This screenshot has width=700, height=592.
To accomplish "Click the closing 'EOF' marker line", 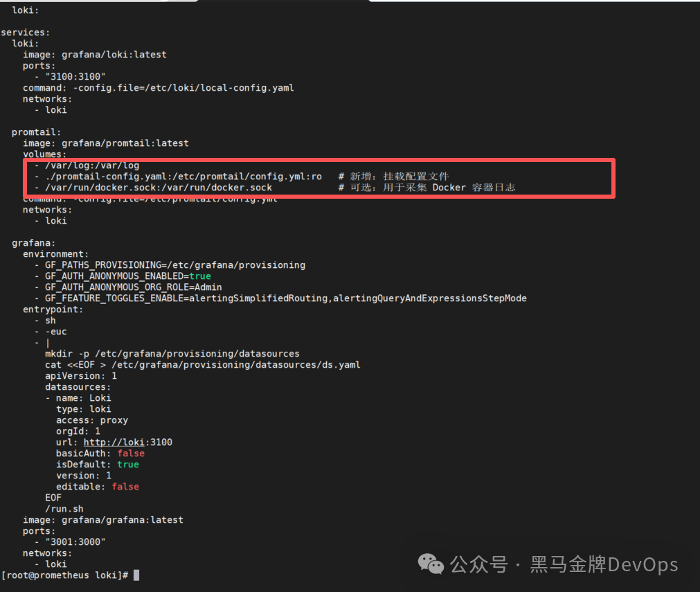I will coord(53,497).
